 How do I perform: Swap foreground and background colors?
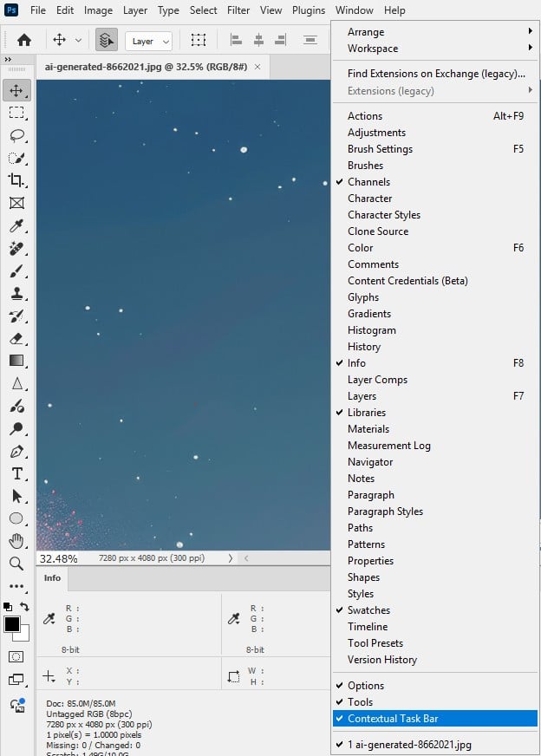pyautogui.click(x=24, y=607)
